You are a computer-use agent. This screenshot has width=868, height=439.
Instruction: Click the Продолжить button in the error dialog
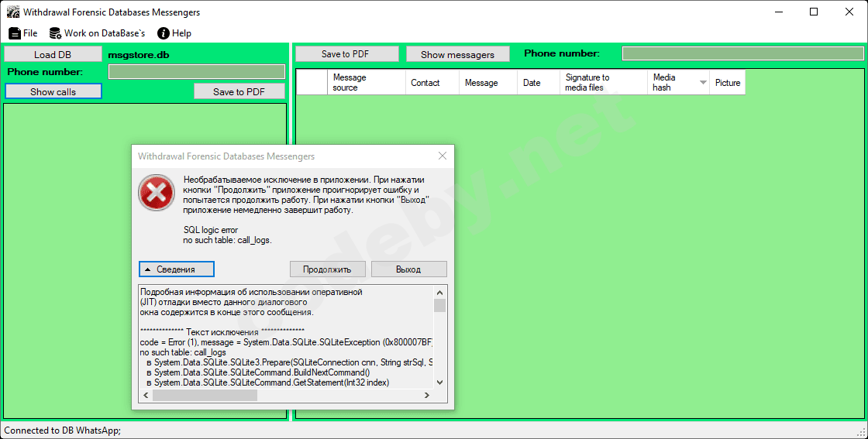click(328, 269)
